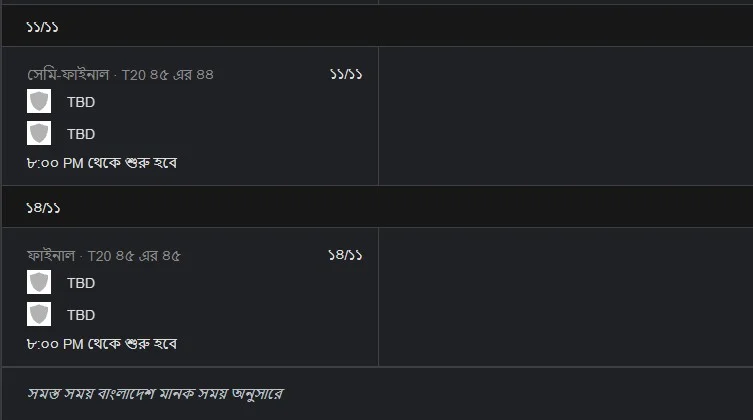Select the first TBD team in the final
Image resolution: width=753 pixels, height=420 pixels.
[81, 283]
